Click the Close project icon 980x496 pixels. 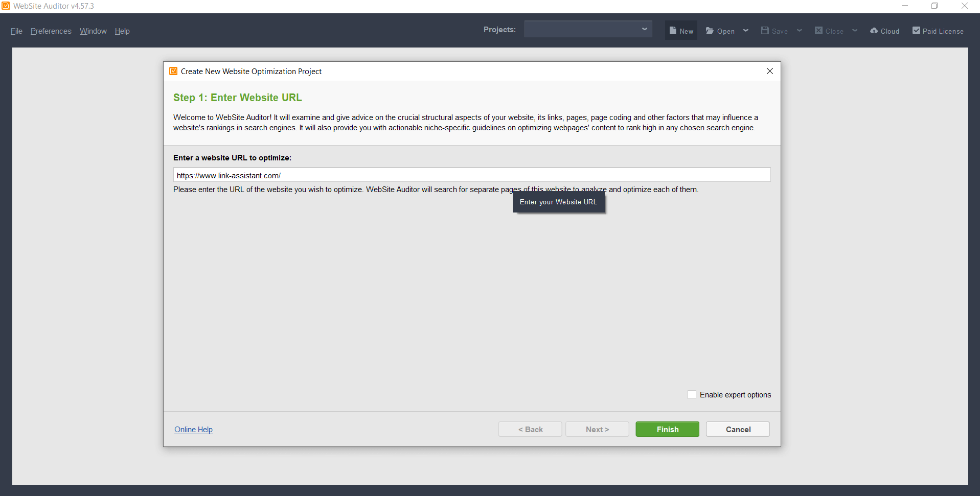(818, 31)
